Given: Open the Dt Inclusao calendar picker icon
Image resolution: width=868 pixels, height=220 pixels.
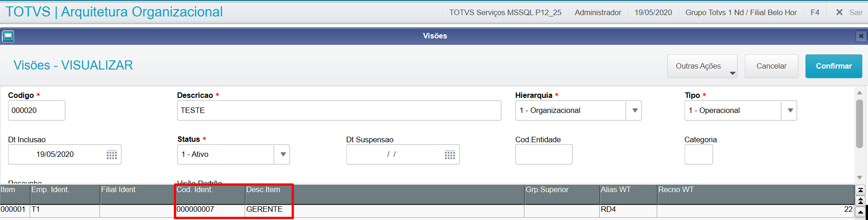Looking at the screenshot, I should (x=112, y=155).
